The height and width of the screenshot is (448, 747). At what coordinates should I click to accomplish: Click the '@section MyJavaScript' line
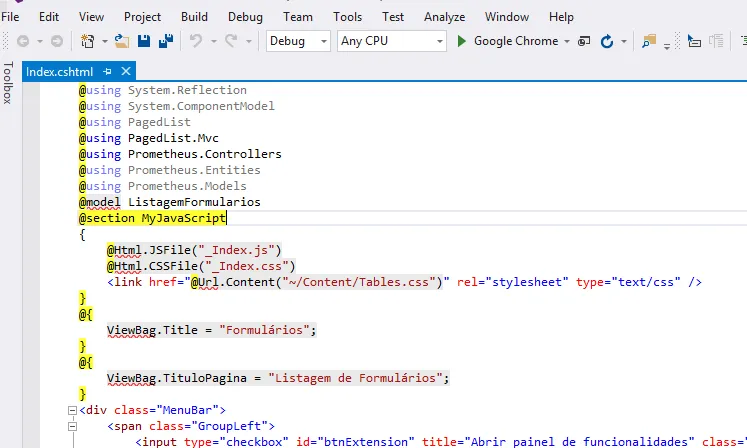click(x=152, y=218)
